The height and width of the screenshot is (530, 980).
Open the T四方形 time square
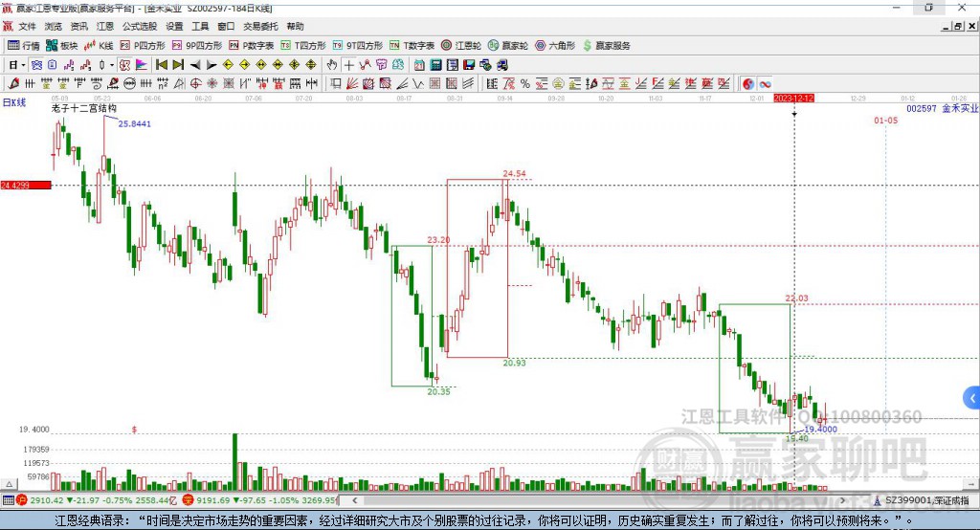(303, 46)
